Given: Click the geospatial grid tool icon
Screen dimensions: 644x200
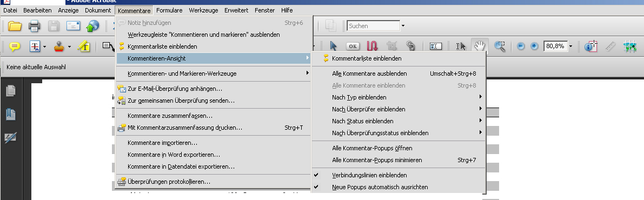Looking at the screenshot, I should tap(629, 46).
